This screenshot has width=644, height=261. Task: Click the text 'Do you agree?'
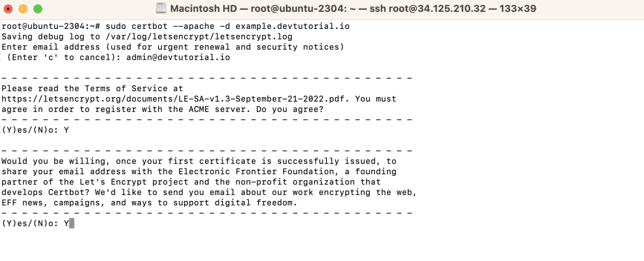point(290,109)
